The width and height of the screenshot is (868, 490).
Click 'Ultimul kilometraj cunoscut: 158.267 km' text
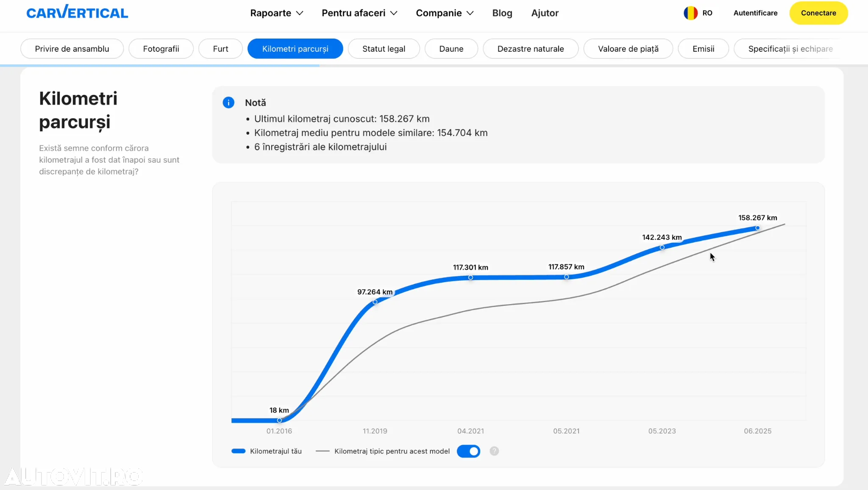tap(342, 119)
